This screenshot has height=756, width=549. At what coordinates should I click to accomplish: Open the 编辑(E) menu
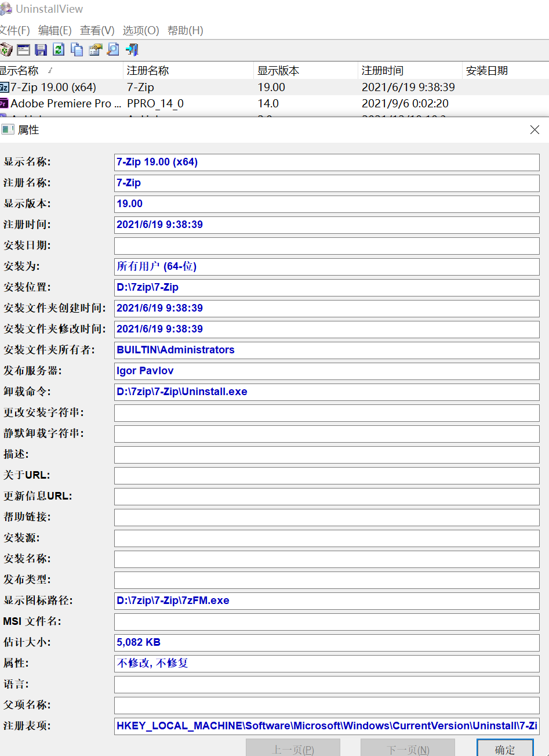(55, 30)
